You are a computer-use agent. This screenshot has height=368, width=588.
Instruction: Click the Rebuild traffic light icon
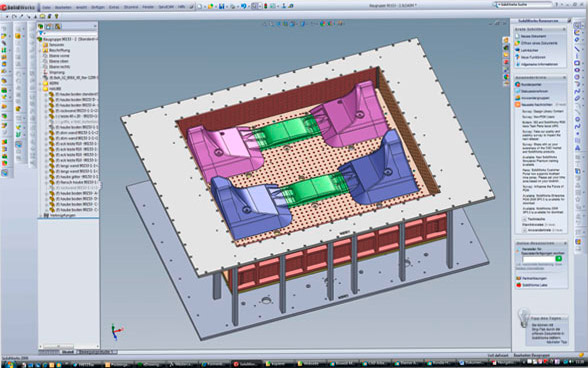click(x=266, y=6)
